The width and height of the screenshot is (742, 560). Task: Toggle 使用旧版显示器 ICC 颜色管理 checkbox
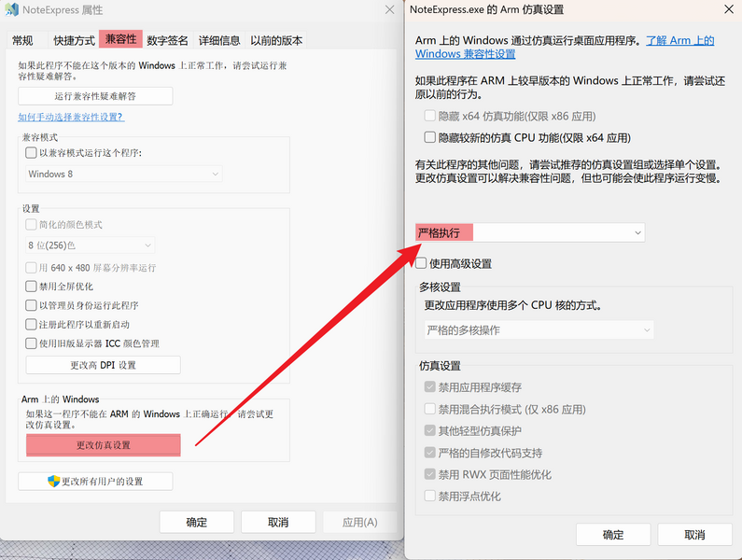31,343
